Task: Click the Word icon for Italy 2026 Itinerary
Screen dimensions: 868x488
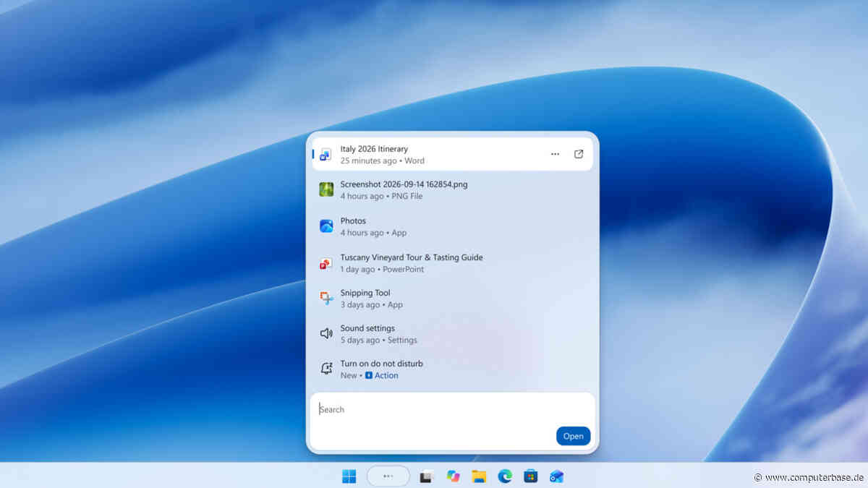Action: (x=326, y=154)
